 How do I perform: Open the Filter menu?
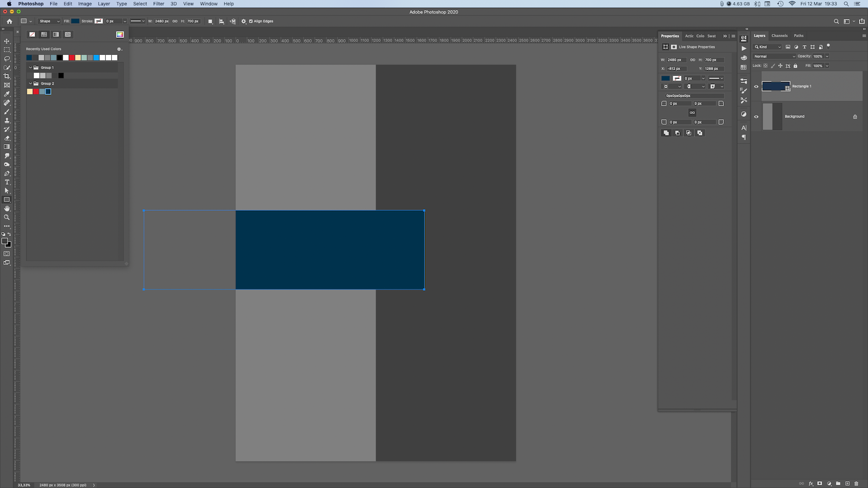(158, 4)
